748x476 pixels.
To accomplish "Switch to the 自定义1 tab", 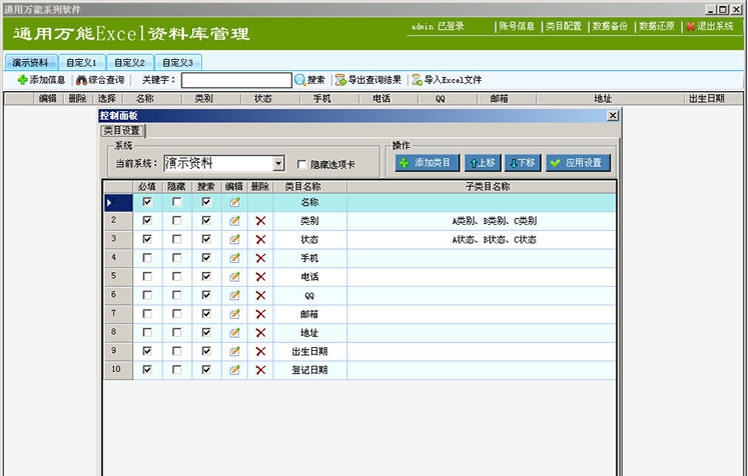I will tap(82, 62).
